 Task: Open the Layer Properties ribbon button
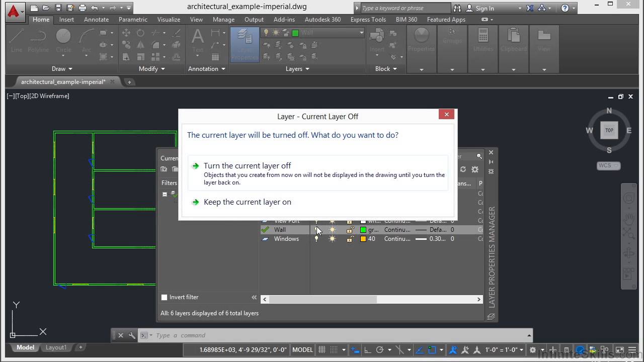[x=245, y=44]
